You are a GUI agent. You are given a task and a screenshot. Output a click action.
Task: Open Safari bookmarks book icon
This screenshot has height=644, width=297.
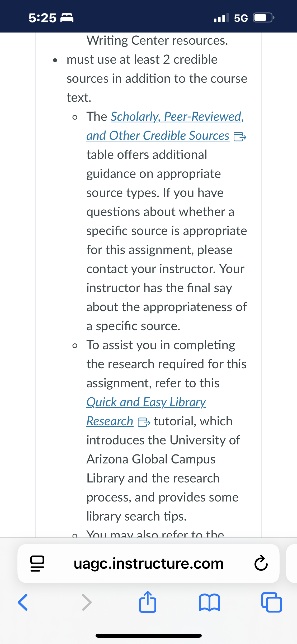pyautogui.click(x=209, y=602)
